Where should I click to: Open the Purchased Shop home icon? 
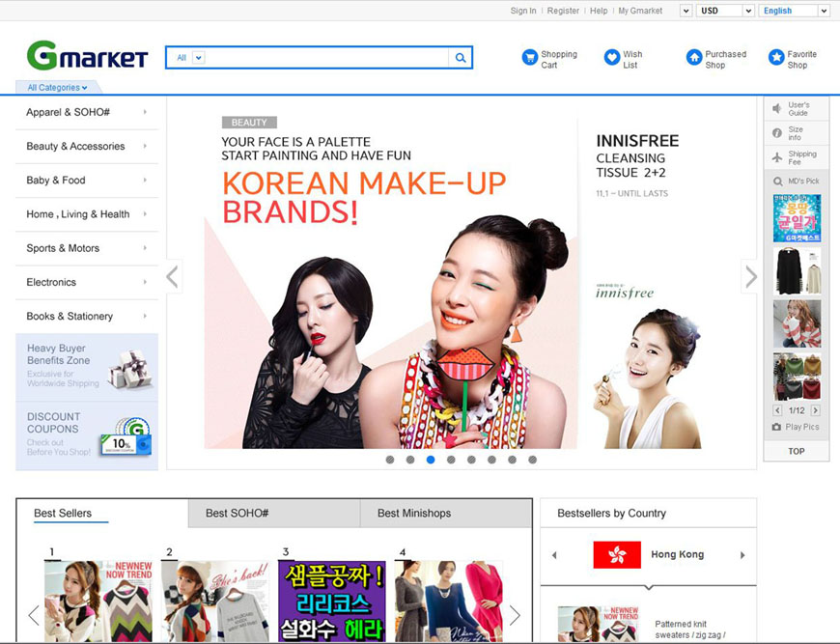point(694,57)
